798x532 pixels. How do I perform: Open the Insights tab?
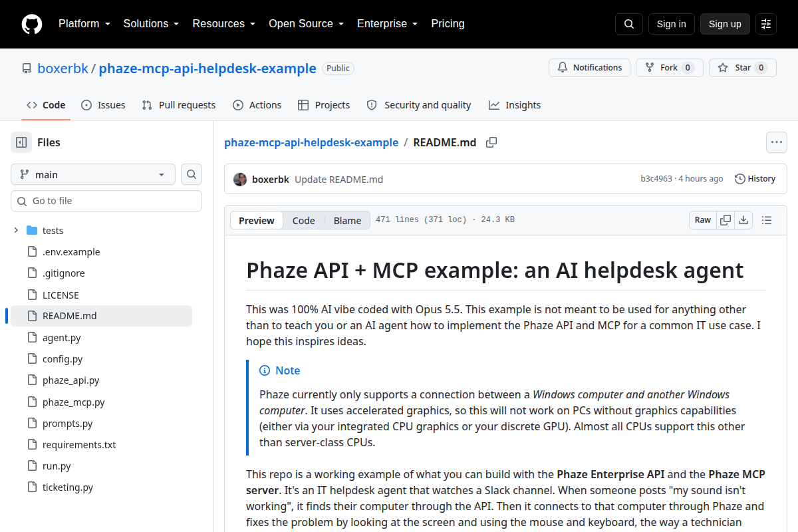point(515,105)
